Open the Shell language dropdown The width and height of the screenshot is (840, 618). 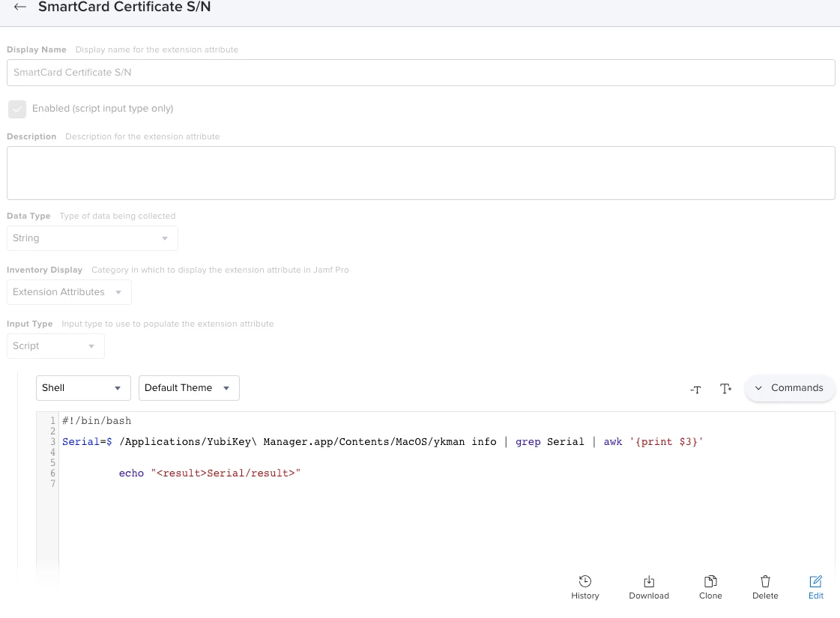(x=83, y=388)
